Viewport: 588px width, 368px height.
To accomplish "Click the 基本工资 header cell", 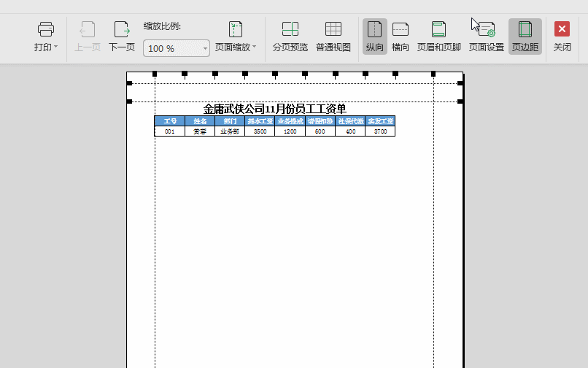I will point(260,121).
